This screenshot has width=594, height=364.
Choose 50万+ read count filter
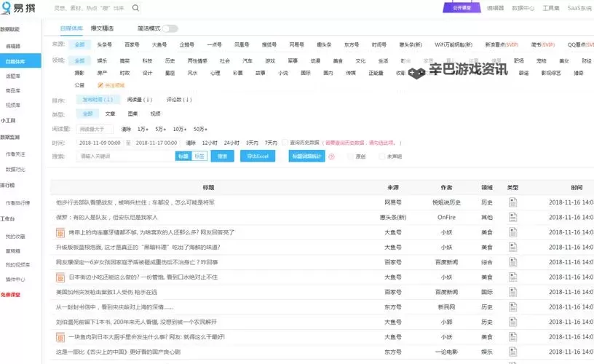[x=200, y=129]
